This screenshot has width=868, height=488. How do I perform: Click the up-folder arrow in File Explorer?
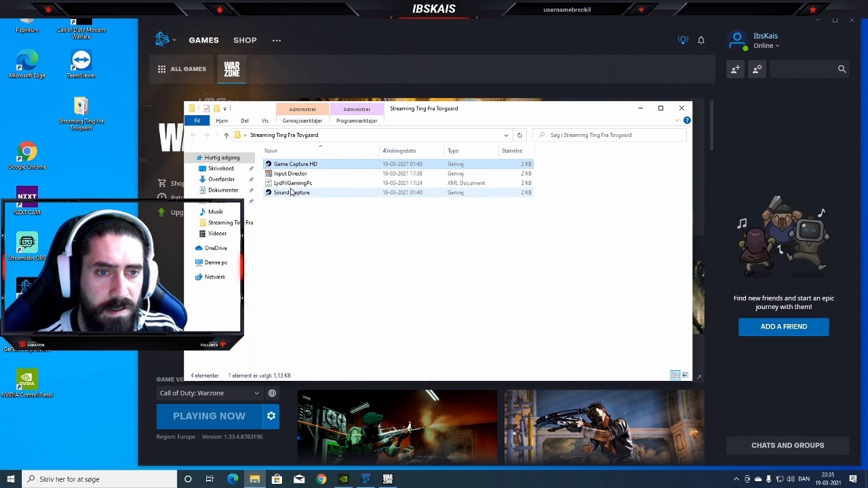coord(226,135)
